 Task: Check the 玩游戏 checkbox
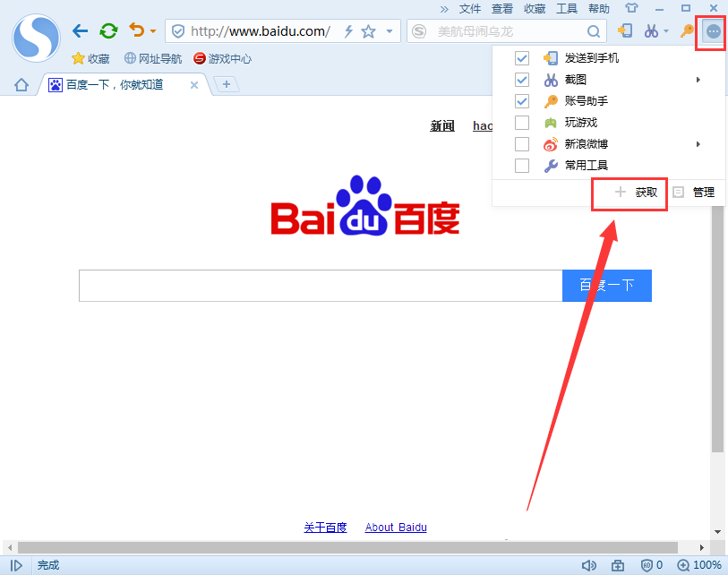[522, 123]
